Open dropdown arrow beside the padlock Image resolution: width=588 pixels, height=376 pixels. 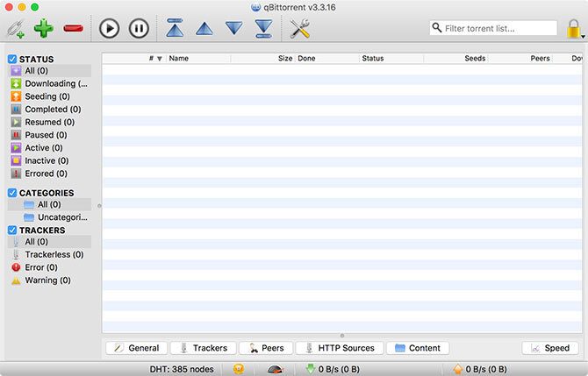coord(583,37)
